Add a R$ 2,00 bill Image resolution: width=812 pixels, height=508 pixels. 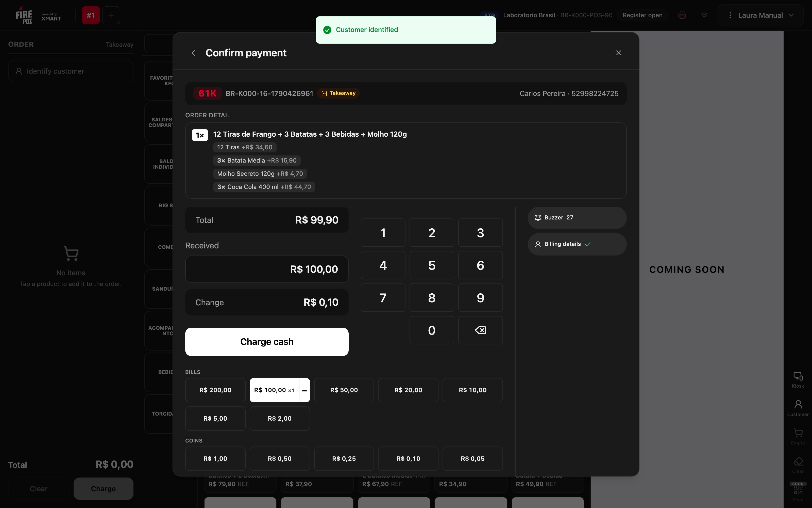click(279, 419)
